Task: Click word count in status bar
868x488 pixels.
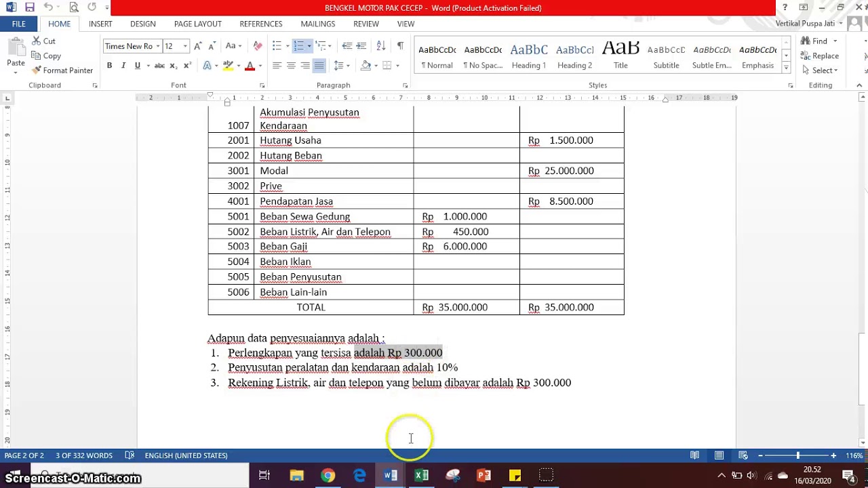Action: click(84, 455)
